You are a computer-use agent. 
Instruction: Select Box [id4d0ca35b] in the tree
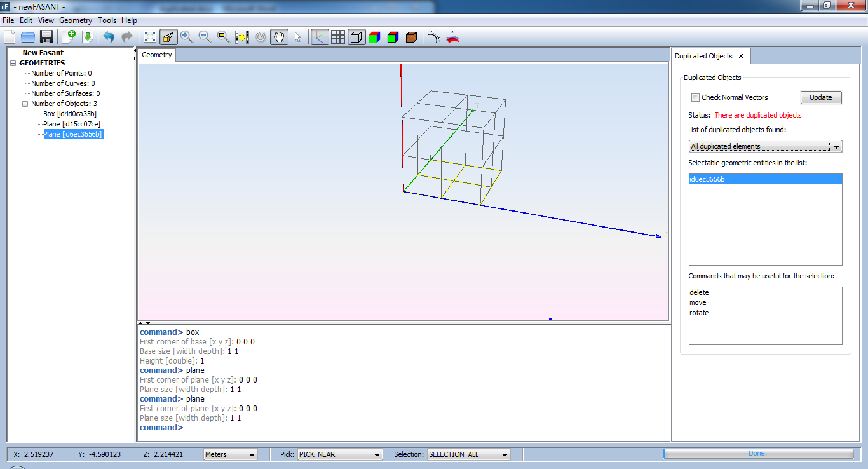70,114
